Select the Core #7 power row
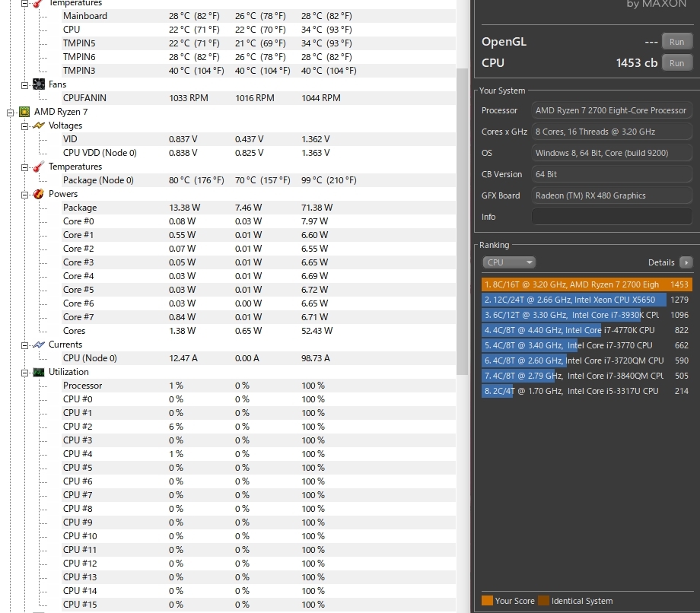This screenshot has height=613, width=700. coord(259,317)
